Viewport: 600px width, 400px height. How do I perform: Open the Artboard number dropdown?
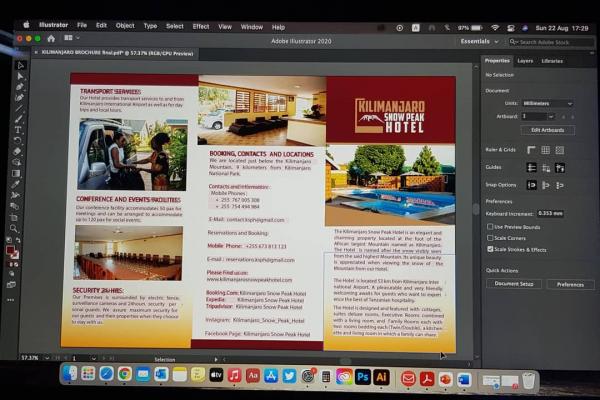pyautogui.click(x=551, y=116)
